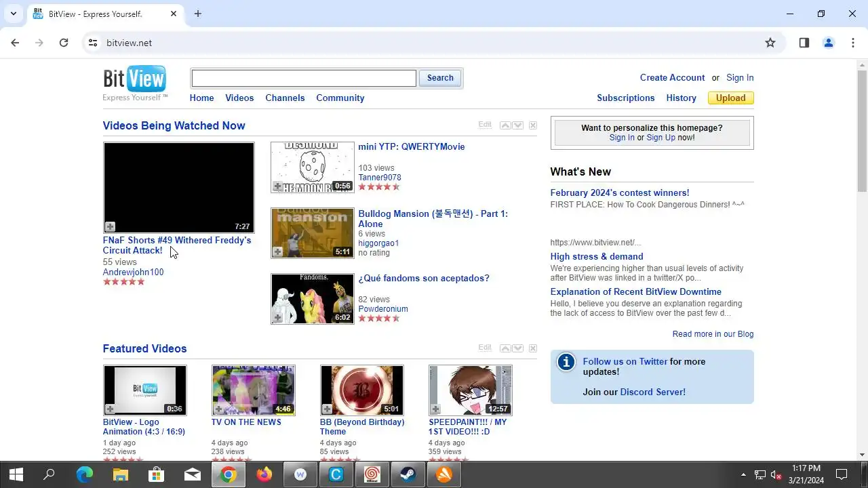The width and height of the screenshot is (868, 488).
Task: Open viewing History
Action: tap(681, 98)
